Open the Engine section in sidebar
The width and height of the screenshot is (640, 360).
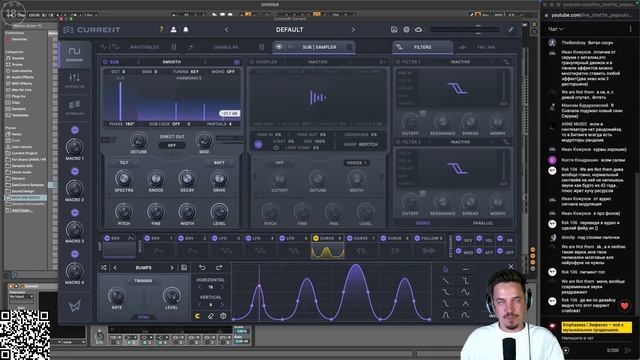tap(75, 54)
